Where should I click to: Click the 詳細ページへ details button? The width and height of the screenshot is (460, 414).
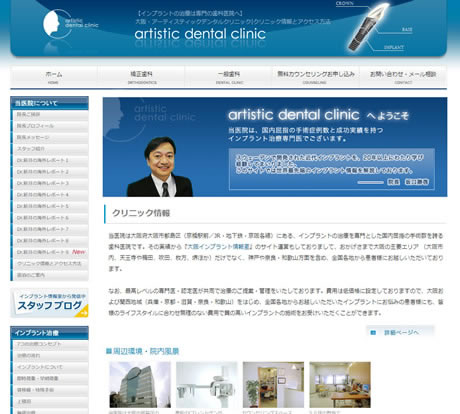point(400,332)
